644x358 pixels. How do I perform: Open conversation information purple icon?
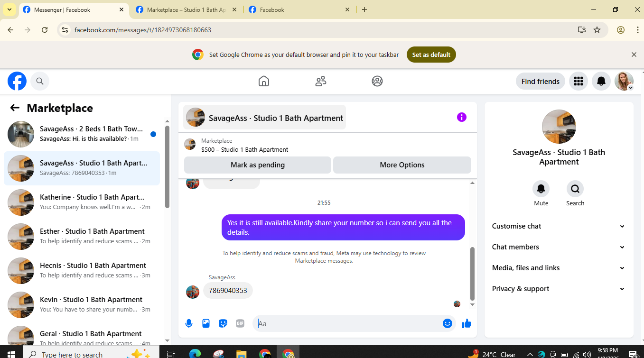point(462,117)
